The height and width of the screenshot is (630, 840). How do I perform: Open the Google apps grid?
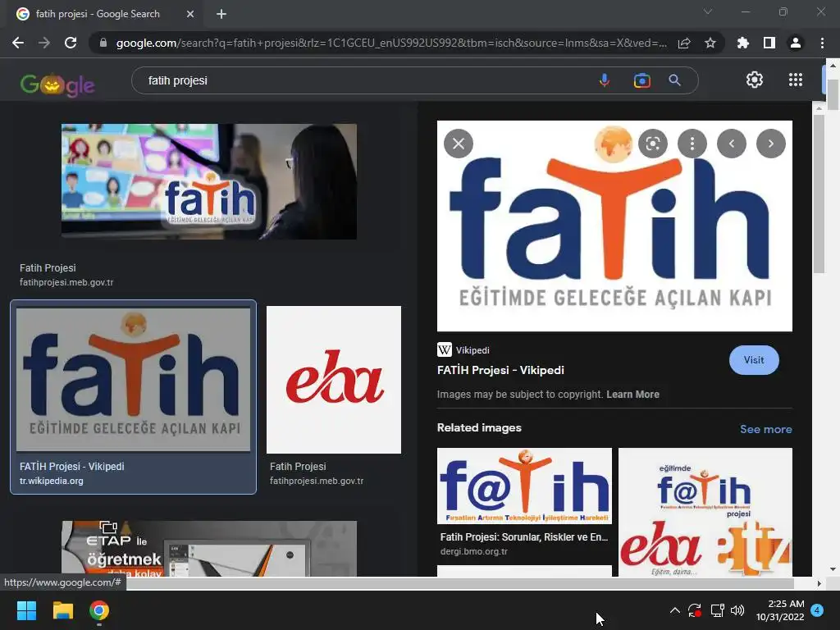(x=796, y=80)
